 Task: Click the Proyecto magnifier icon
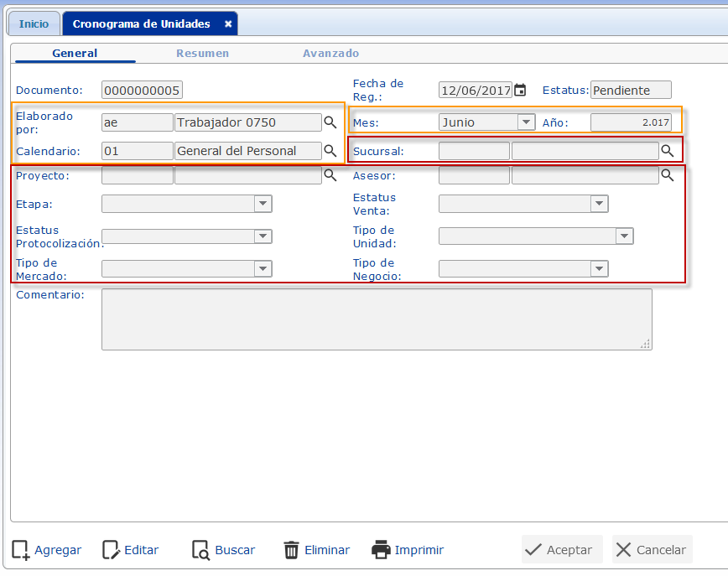pos(330,175)
